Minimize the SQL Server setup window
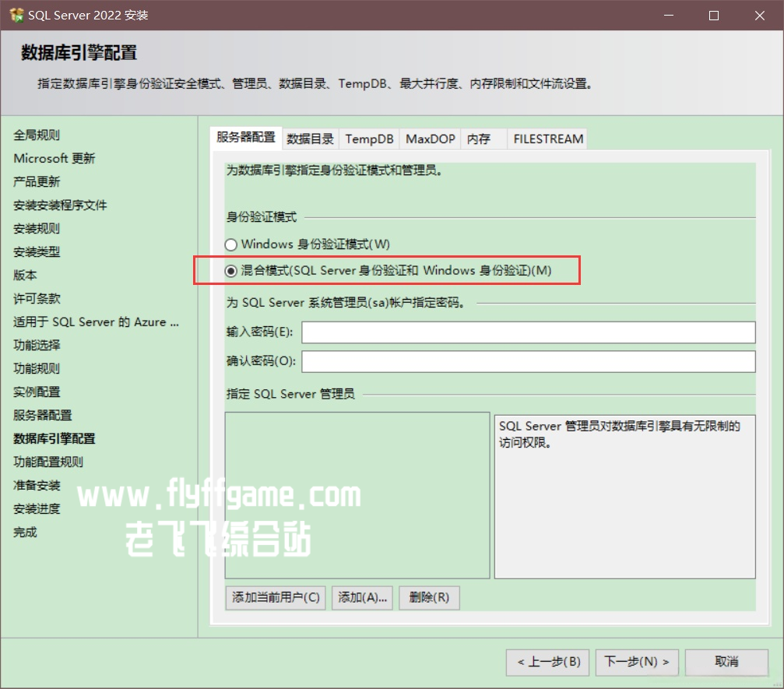 pos(669,16)
